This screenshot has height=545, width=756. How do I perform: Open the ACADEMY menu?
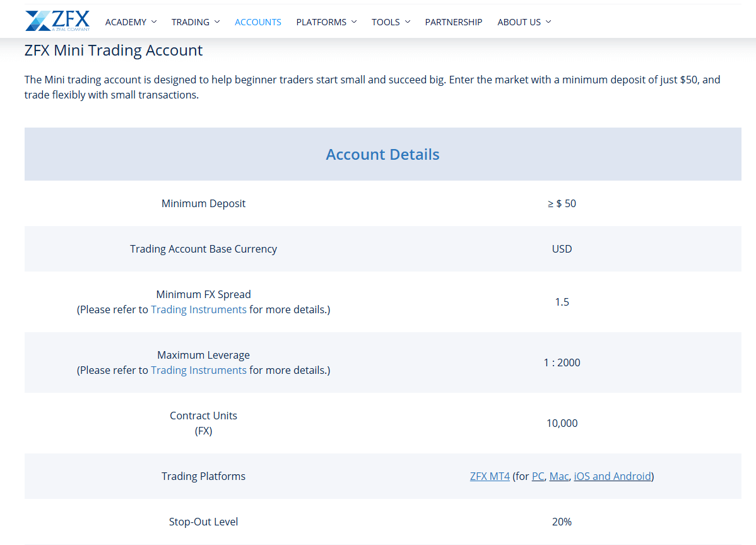click(126, 22)
